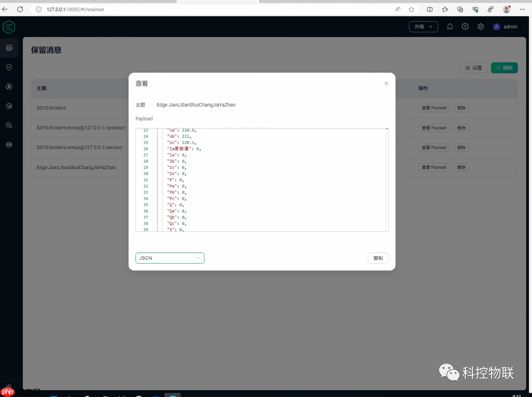Viewport: 532px width, 397px height.
Task: Open the dashboard monitoring sidebar icon
Action: tap(9, 48)
